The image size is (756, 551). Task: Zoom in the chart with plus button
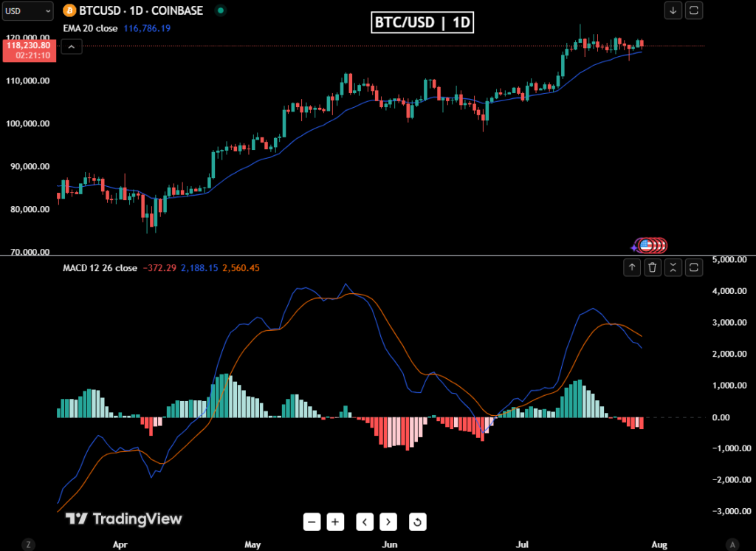point(335,522)
